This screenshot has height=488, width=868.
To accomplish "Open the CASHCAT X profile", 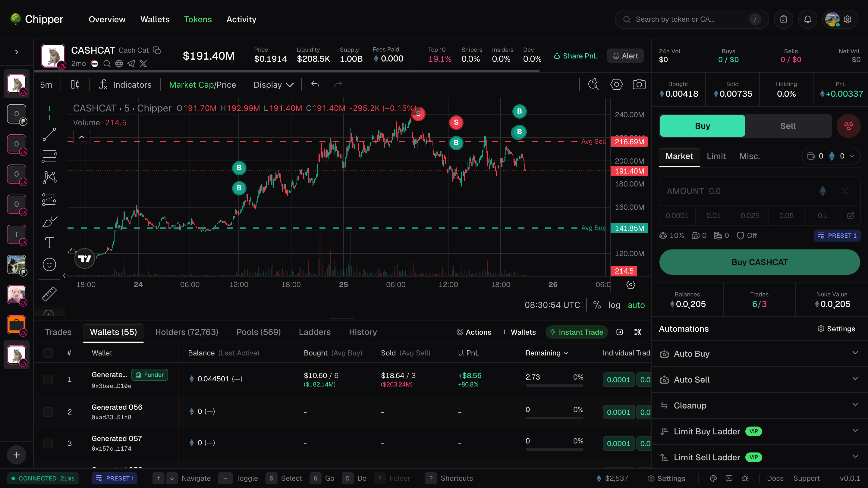I will pyautogui.click(x=143, y=64).
